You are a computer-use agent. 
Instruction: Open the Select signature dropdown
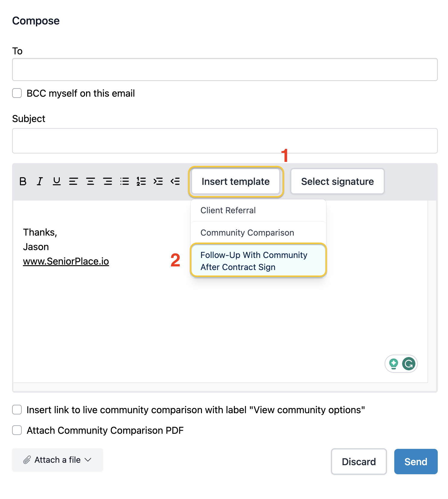(337, 181)
